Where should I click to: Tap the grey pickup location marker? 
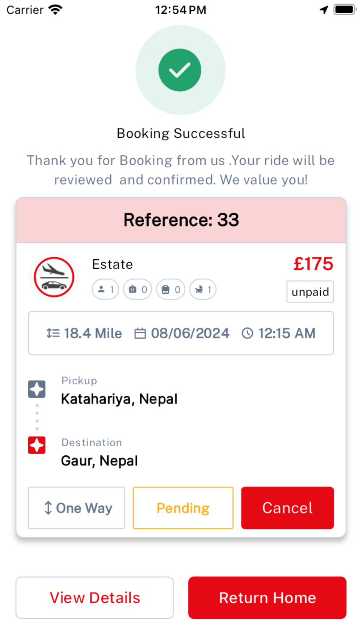pos(37,389)
